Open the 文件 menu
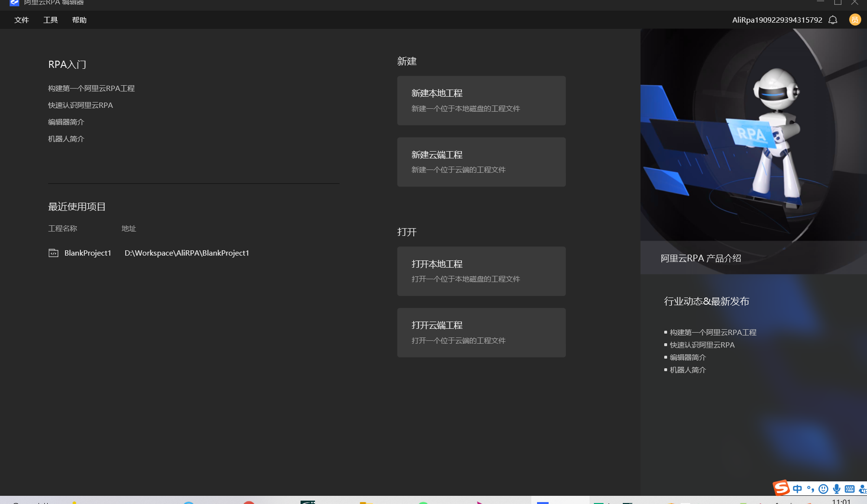Image resolution: width=867 pixels, height=504 pixels. click(x=22, y=20)
